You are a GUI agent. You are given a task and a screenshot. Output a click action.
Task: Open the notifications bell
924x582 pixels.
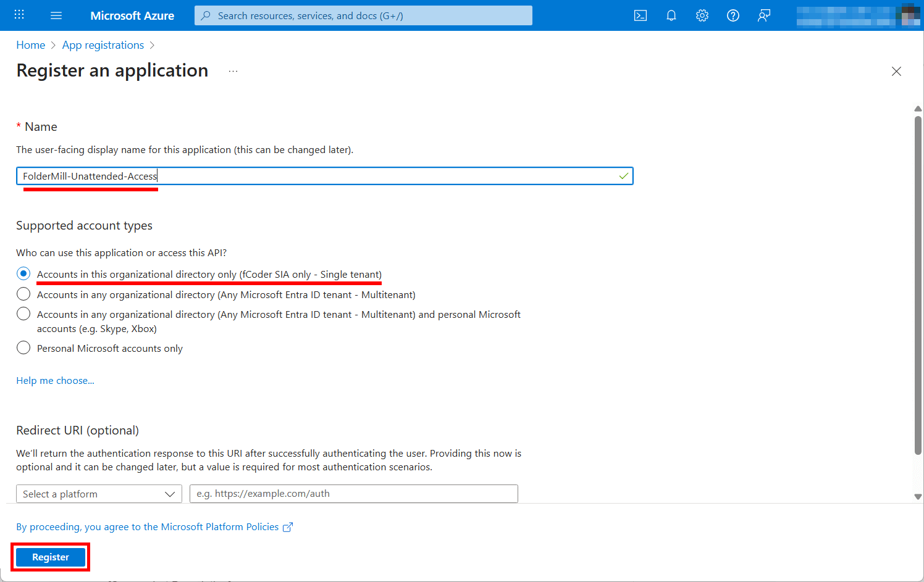671,15
